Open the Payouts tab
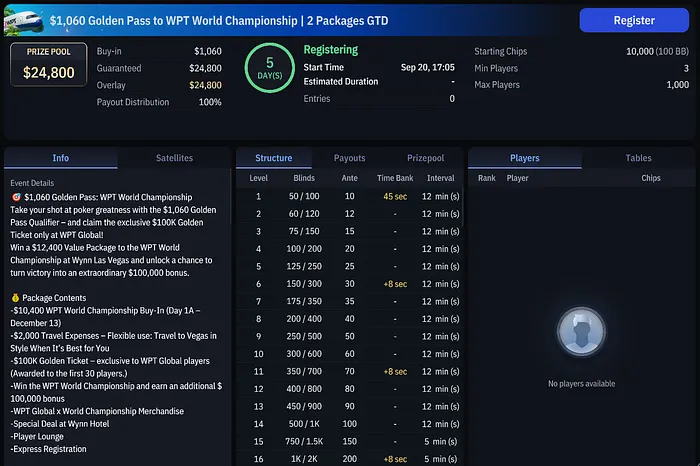700x466 pixels. coord(350,158)
